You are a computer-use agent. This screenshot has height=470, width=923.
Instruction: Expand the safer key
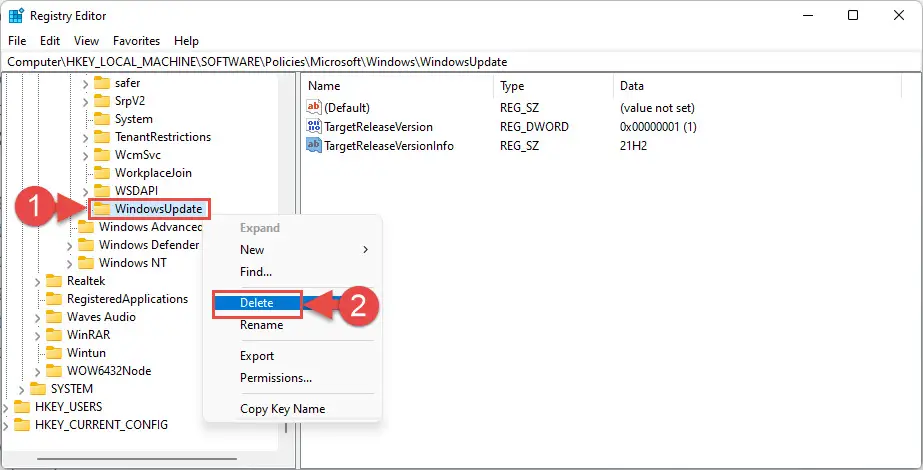[x=85, y=84]
